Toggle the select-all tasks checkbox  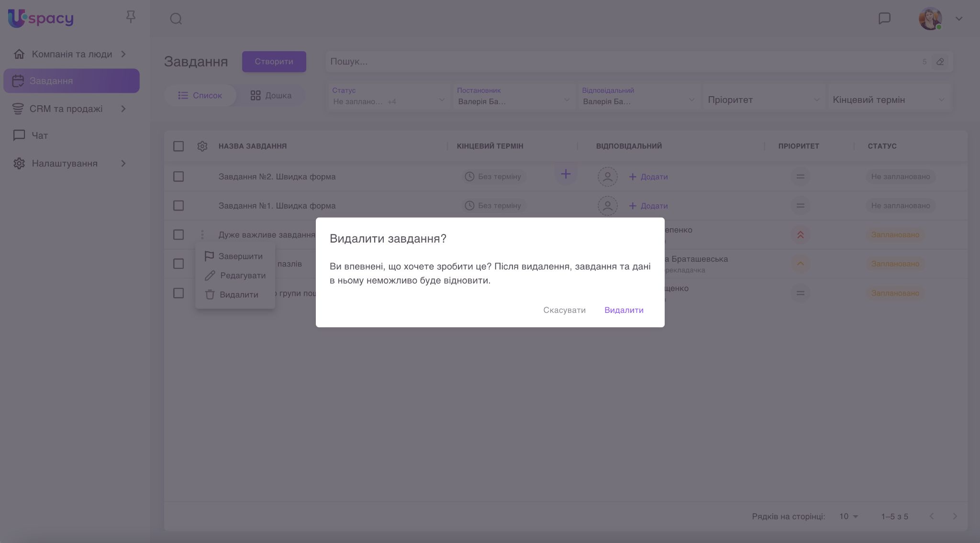tap(178, 146)
